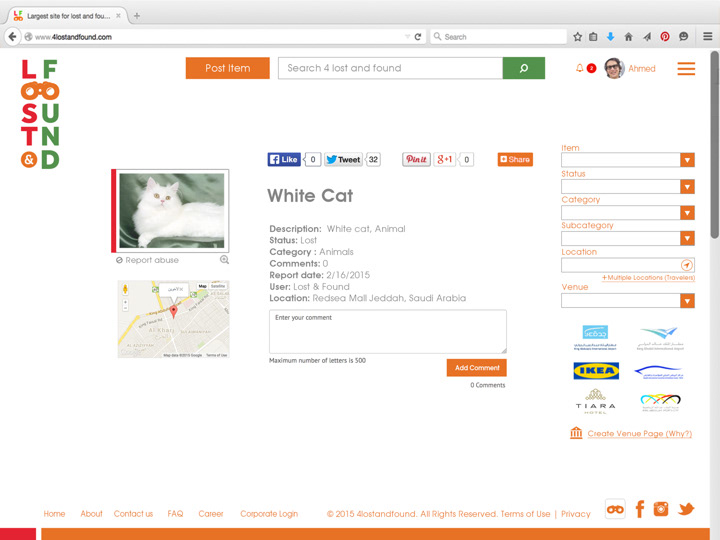The height and width of the screenshot is (540, 720).
Task: Click the venue building icon near Create Venue Page
Action: point(576,433)
